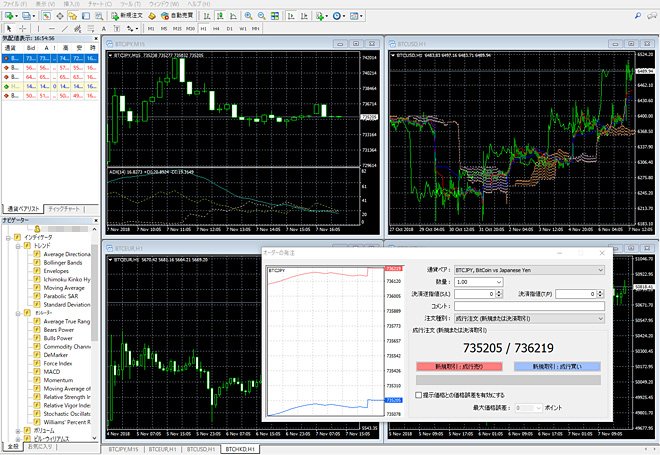The height and width of the screenshot is (455, 660).
Task: Expand the ボリューム tree node
Action: (18, 431)
